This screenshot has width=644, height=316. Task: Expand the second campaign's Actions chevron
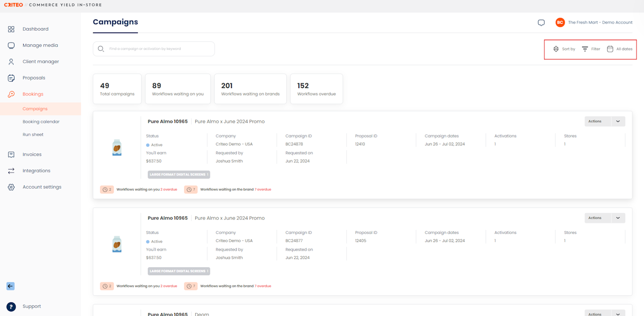click(x=618, y=218)
